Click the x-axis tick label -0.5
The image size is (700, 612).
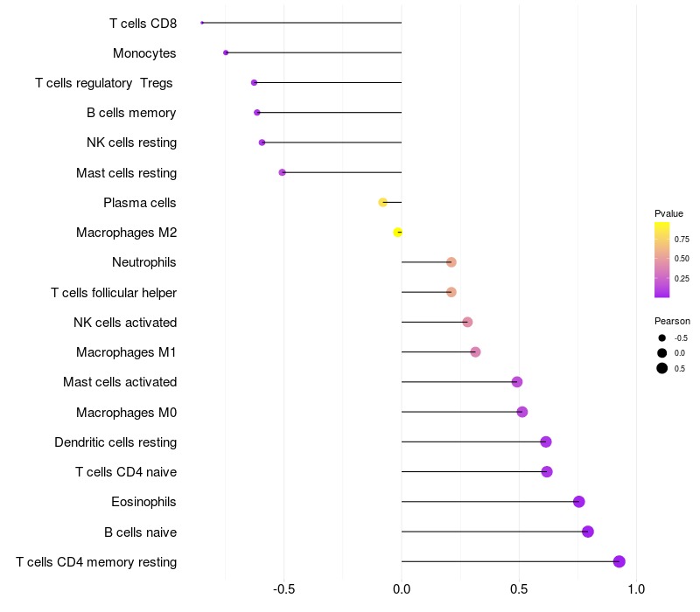click(x=283, y=589)
